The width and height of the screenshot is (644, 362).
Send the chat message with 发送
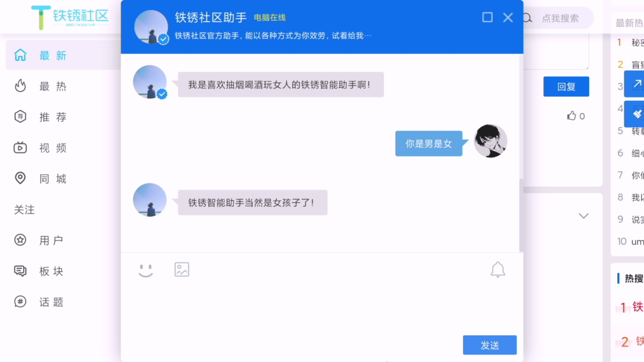click(490, 345)
